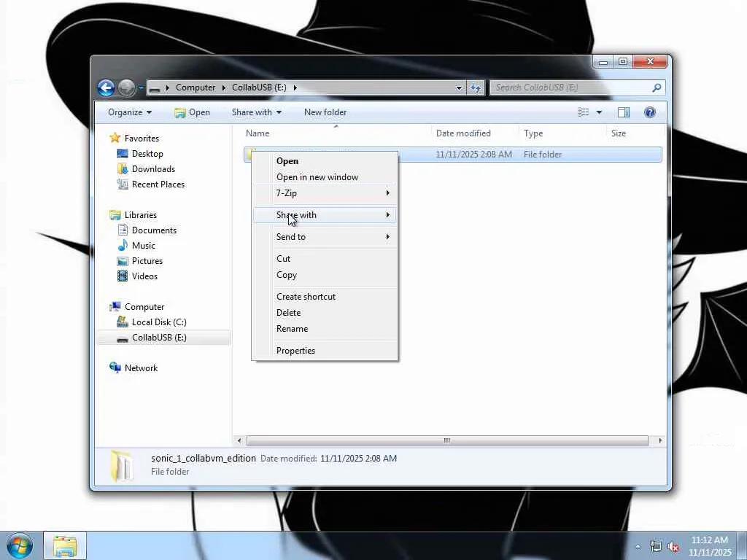747x560 pixels.
Task: Expand the Send to submenu
Action: (x=325, y=237)
